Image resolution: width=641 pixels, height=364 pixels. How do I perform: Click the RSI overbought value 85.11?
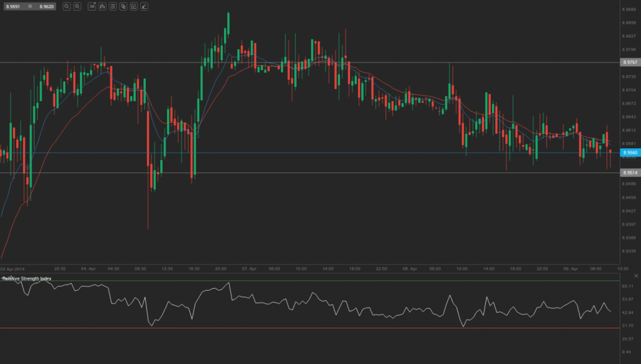(x=627, y=287)
